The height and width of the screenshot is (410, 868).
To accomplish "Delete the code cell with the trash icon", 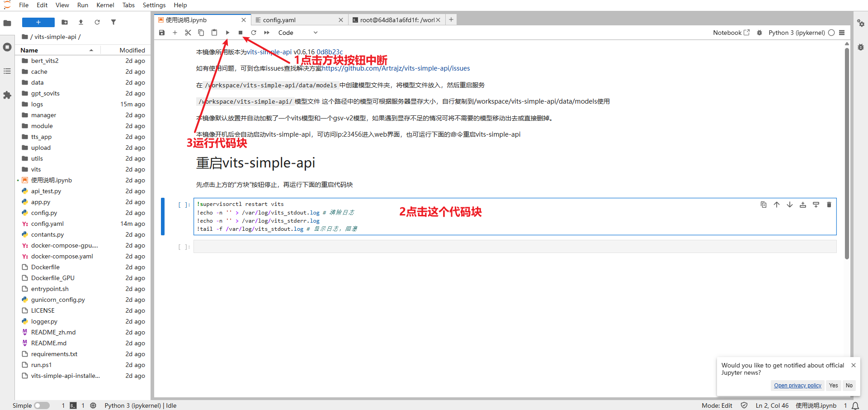I will point(829,205).
